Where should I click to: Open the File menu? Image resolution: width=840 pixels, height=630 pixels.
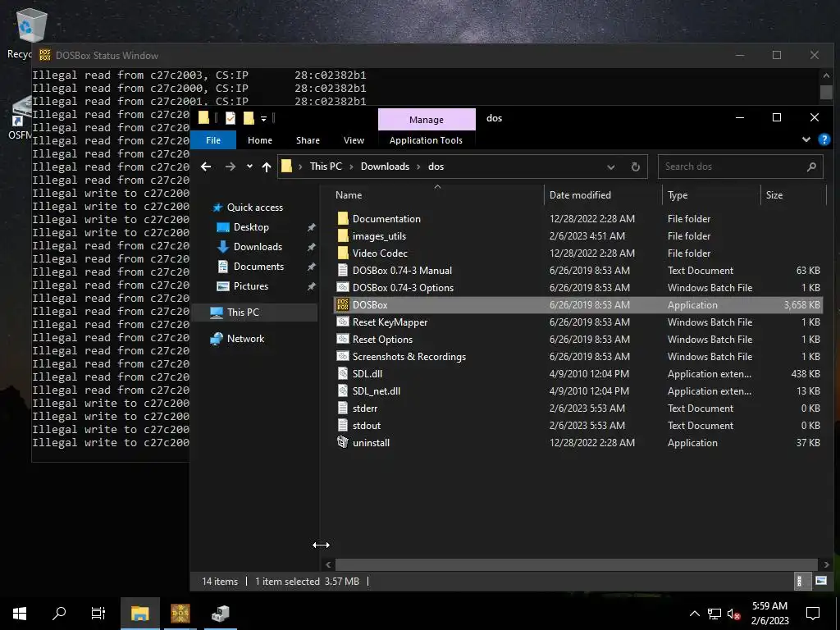[213, 139]
